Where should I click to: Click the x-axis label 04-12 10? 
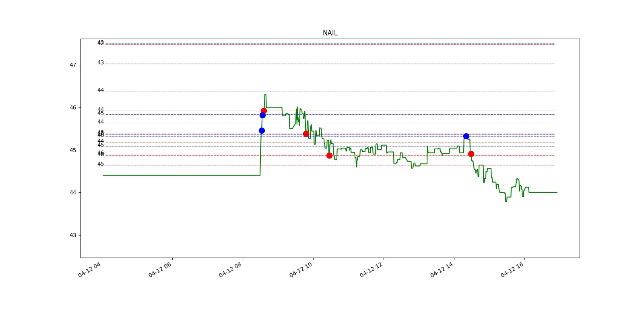(301, 269)
